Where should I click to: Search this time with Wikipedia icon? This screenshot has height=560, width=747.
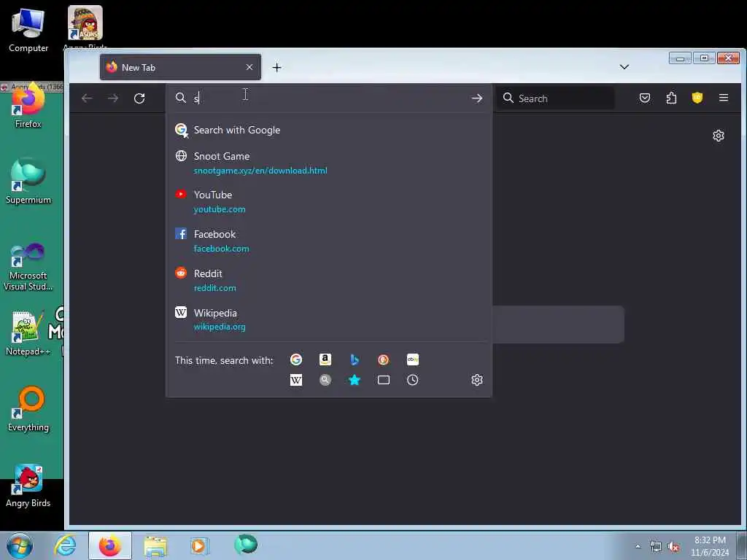[296, 380]
